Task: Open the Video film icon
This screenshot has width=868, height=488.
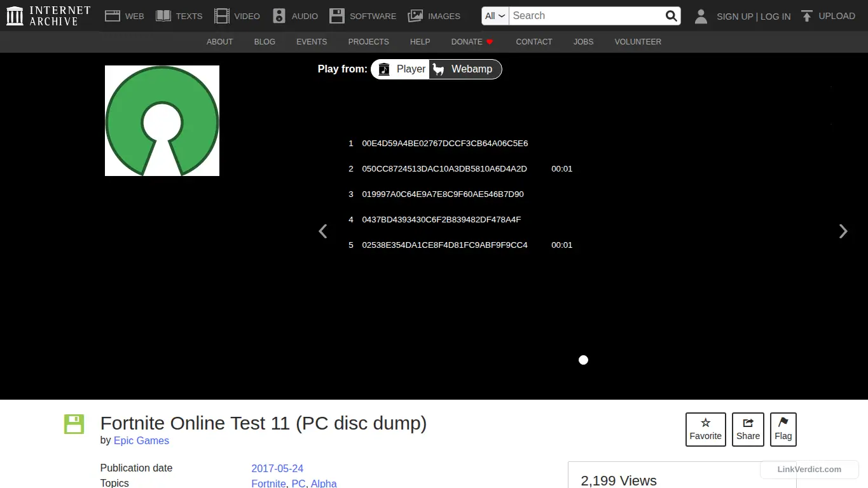Action: click(x=221, y=16)
